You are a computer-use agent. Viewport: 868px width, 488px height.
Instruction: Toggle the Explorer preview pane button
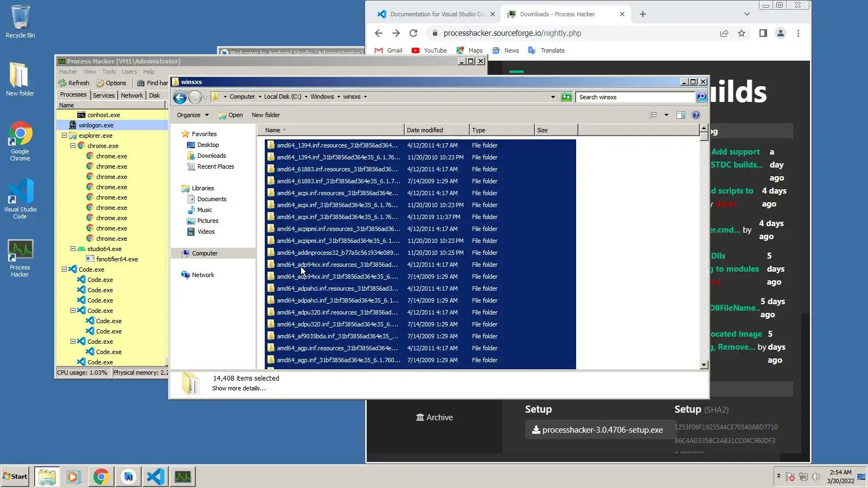(x=681, y=115)
